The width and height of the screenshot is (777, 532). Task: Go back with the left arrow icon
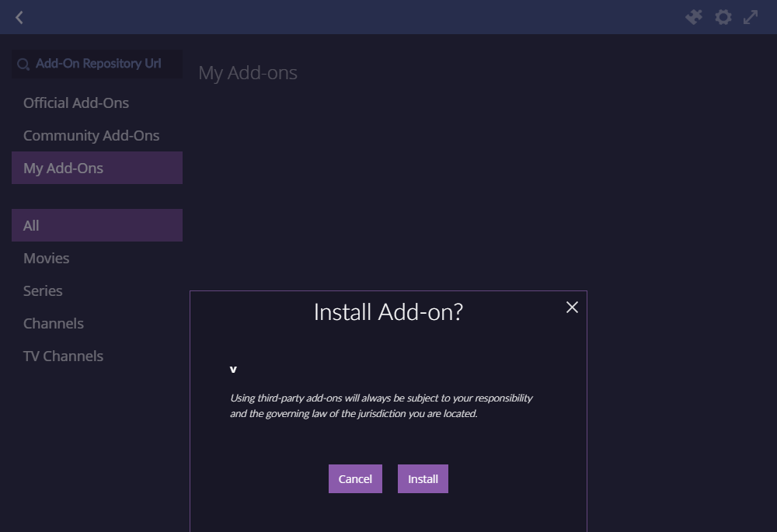point(19,18)
